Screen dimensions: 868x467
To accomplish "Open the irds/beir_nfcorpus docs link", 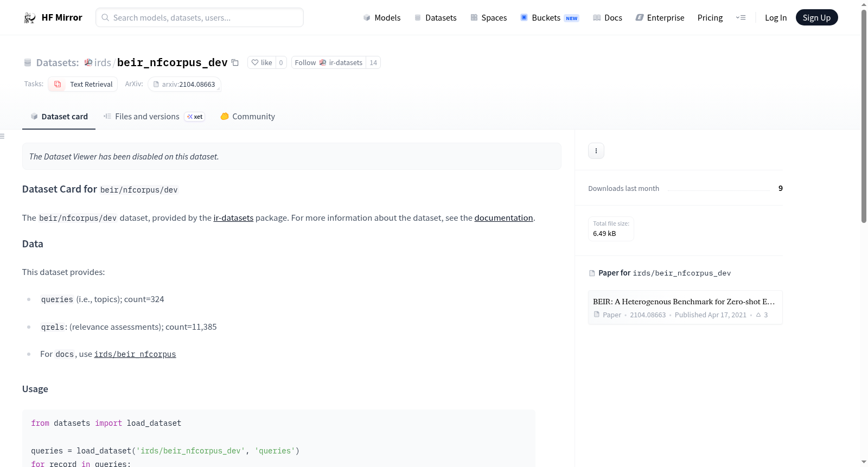I will click(135, 354).
